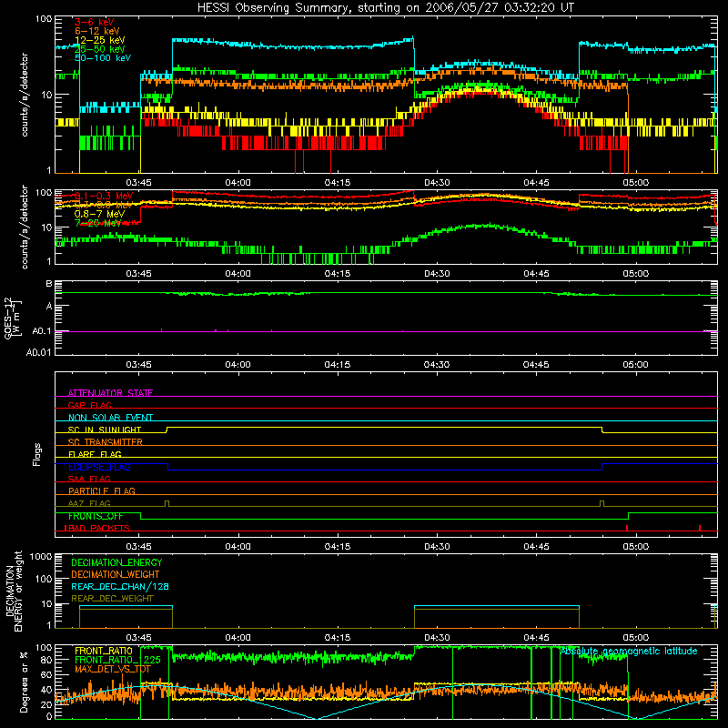Click the 04:30 time label under the MeV plot
728x728 pixels.
437,274
